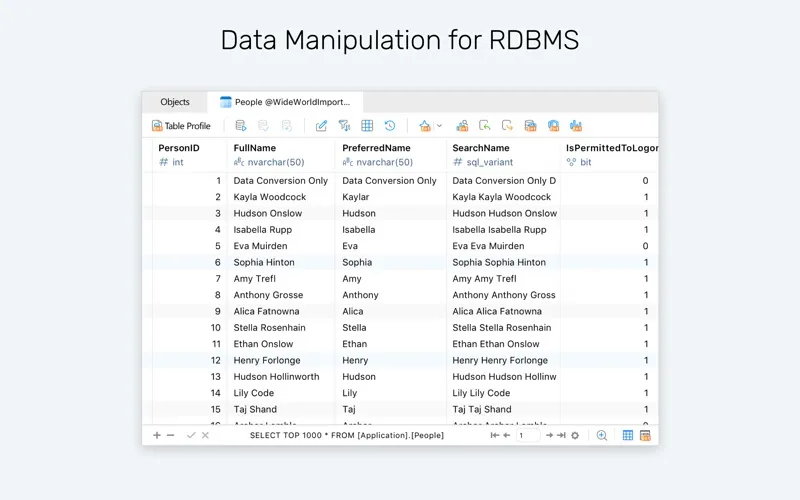This screenshot has height=500, width=800.
Task: Expand the dropdown arrow beside the star icon
Action: tap(439, 126)
